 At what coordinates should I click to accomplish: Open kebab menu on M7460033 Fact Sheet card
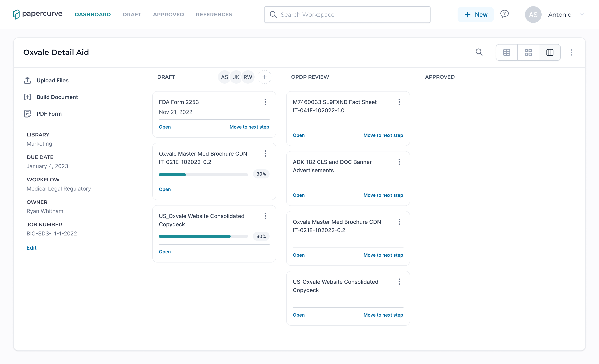(x=399, y=102)
